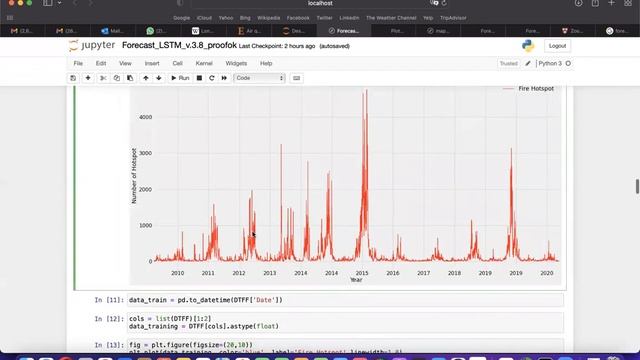Switch to the Wikipedia 'Lon...' tab
Image resolution: width=640 pixels, height=360 pixels.
[x=202, y=31]
